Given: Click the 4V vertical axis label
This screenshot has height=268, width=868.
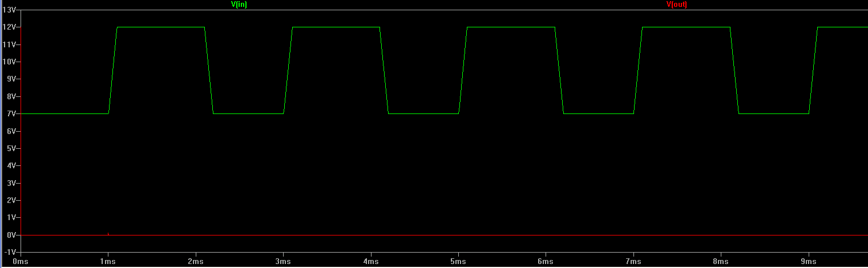Looking at the screenshot, I should pos(11,166).
